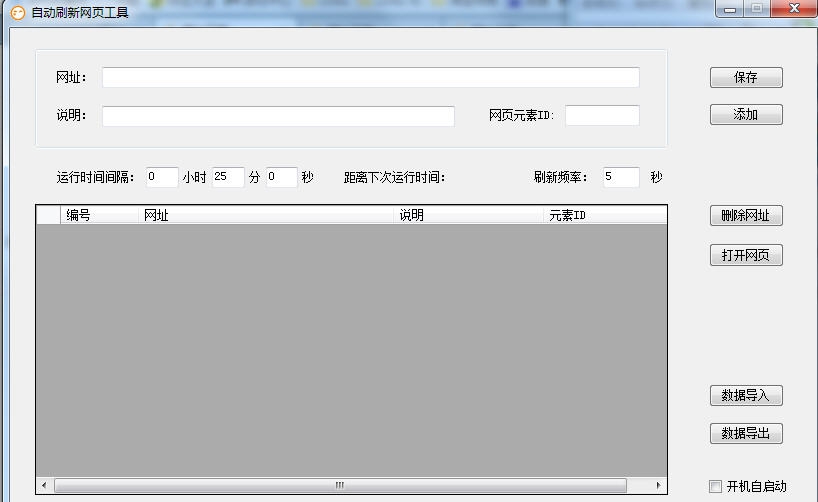This screenshot has height=502, width=818.
Task: Focus the 说明 input field
Action: pos(279,116)
